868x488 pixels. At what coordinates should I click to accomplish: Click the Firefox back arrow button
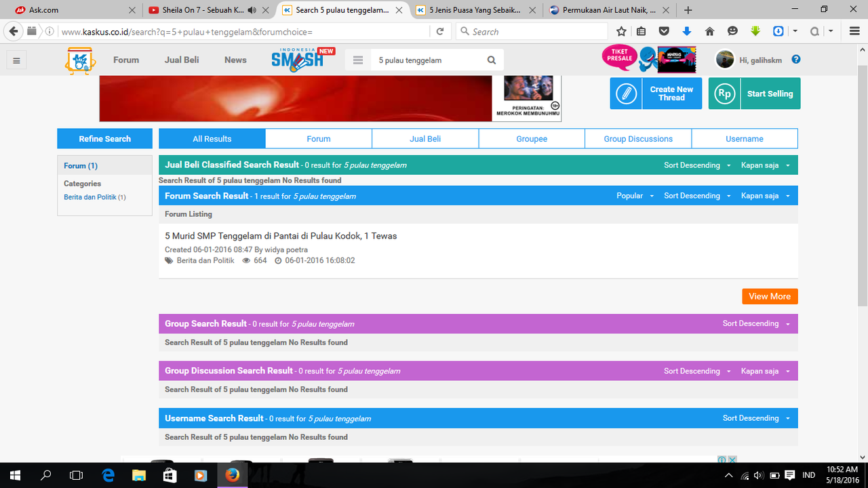[13, 31]
